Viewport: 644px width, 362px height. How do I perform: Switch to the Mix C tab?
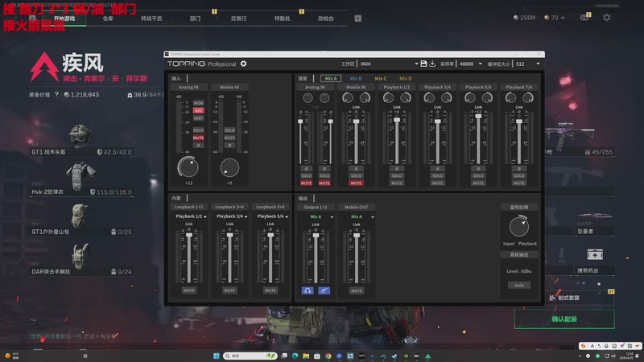tap(380, 78)
